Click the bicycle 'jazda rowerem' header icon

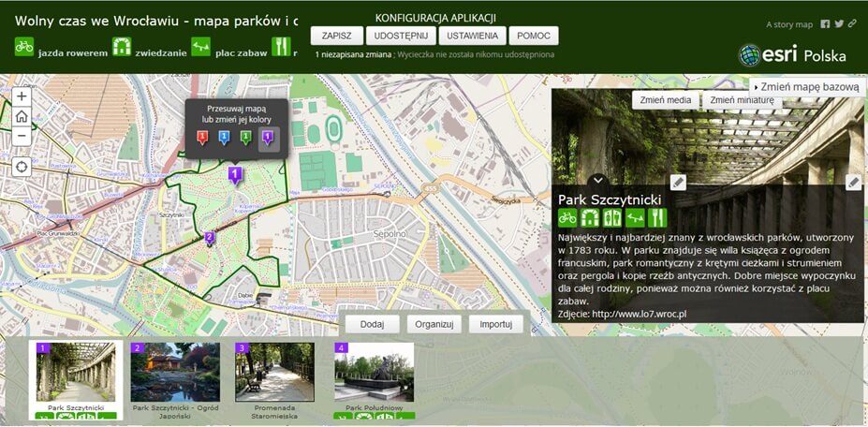point(23,47)
